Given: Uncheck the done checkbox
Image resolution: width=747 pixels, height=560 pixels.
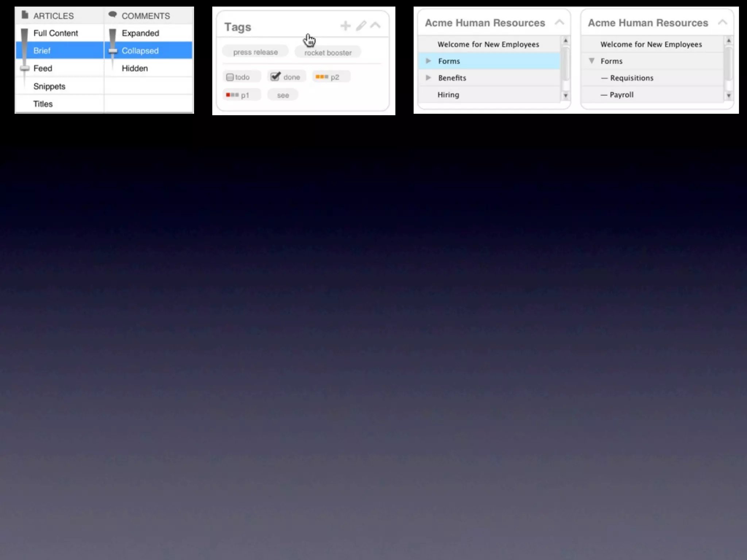Looking at the screenshot, I should (275, 77).
